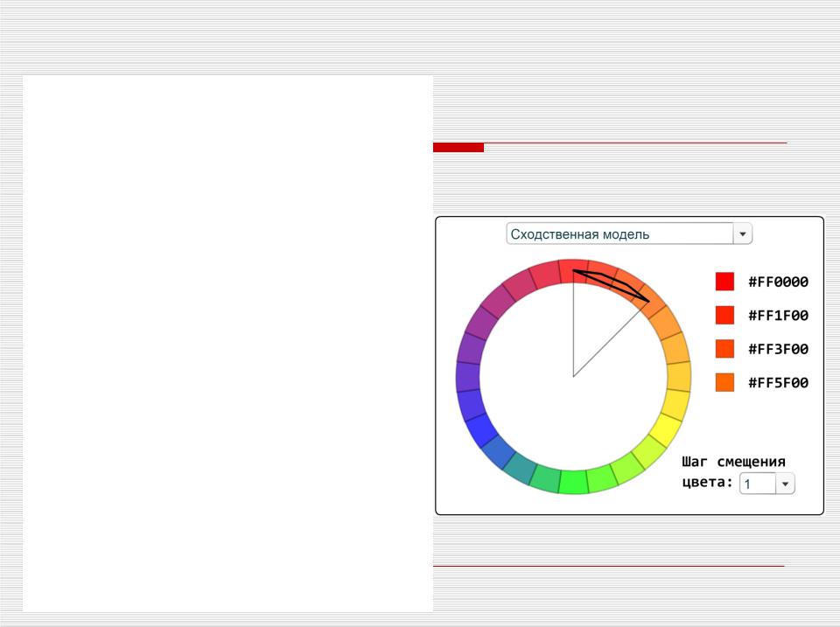Click the #FF5F00 orange swatch
This screenshot has height=627, width=840.
click(x=724, y=382)
